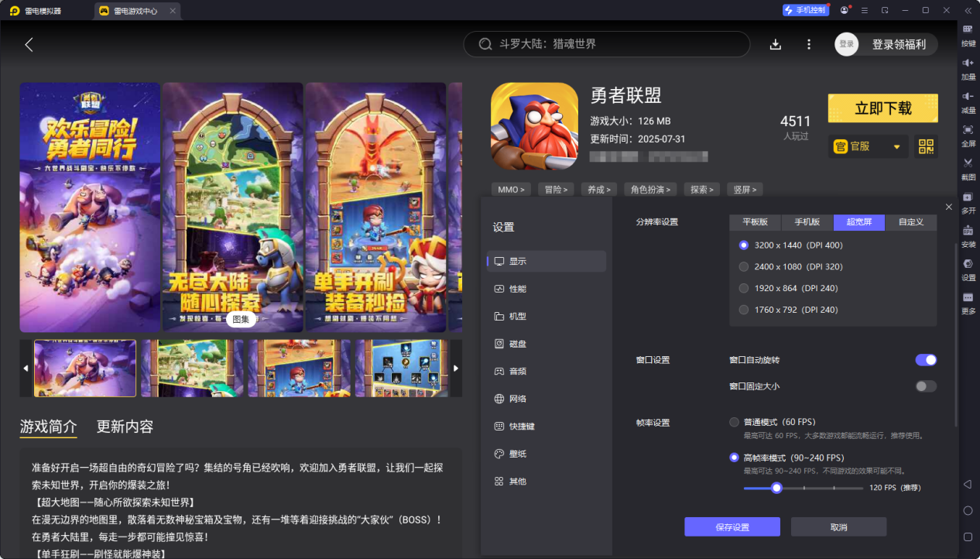The image size is (980, 559).
Task: Tap the Android back triangle button
Action: 968,484
